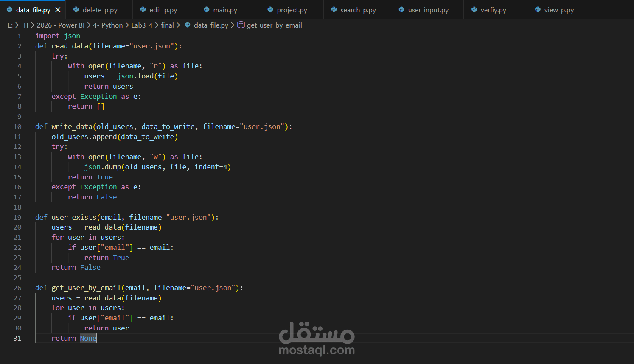Click Python icon on main.py tab
634x364 pixels.
(207, 9)
